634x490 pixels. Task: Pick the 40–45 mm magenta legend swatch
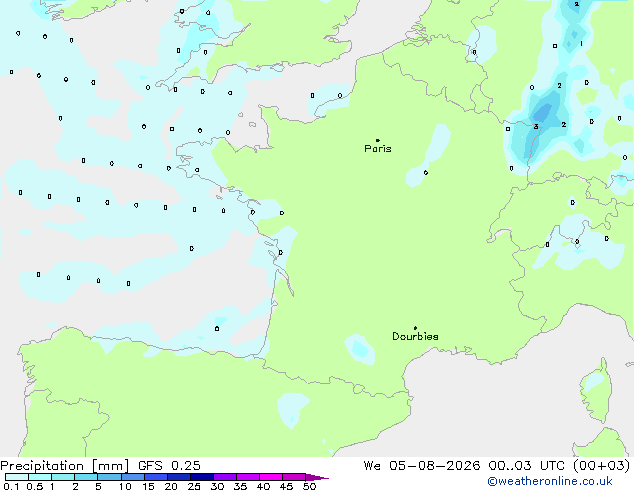coord(271,477)
